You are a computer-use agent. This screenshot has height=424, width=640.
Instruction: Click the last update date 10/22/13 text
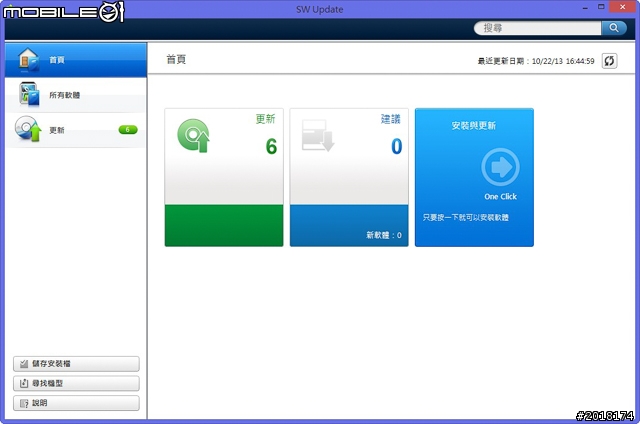[536, 61]
